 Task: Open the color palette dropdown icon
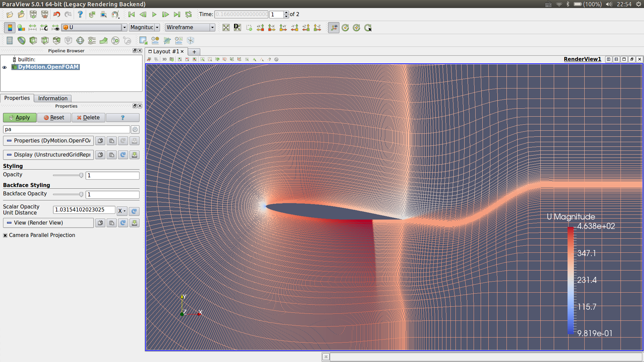click(115, 14)
